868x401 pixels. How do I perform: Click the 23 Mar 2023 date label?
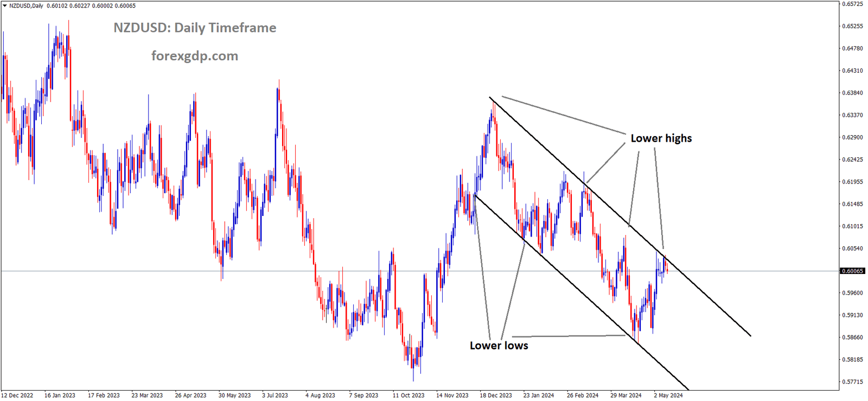pyautogui.click(x=147, y=396)
